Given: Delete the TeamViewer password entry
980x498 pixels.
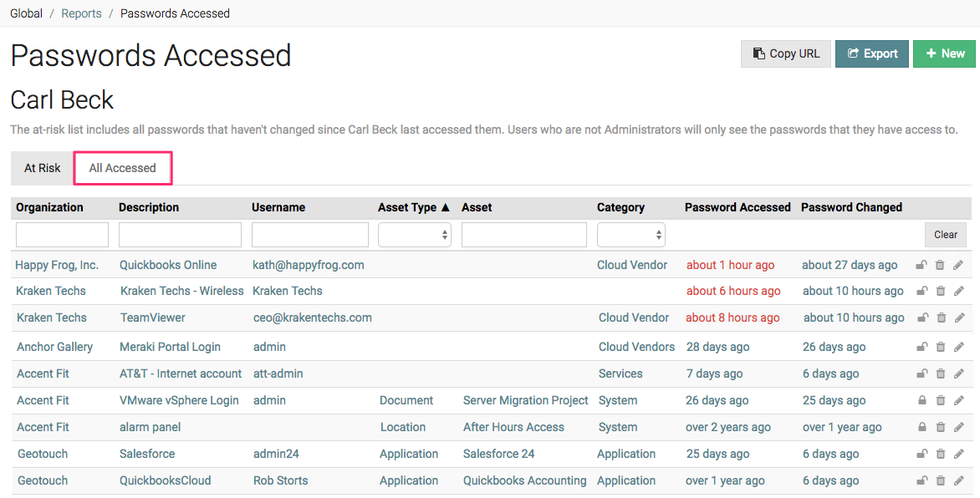Looking at the screenshot, I should tap(939, 318).
